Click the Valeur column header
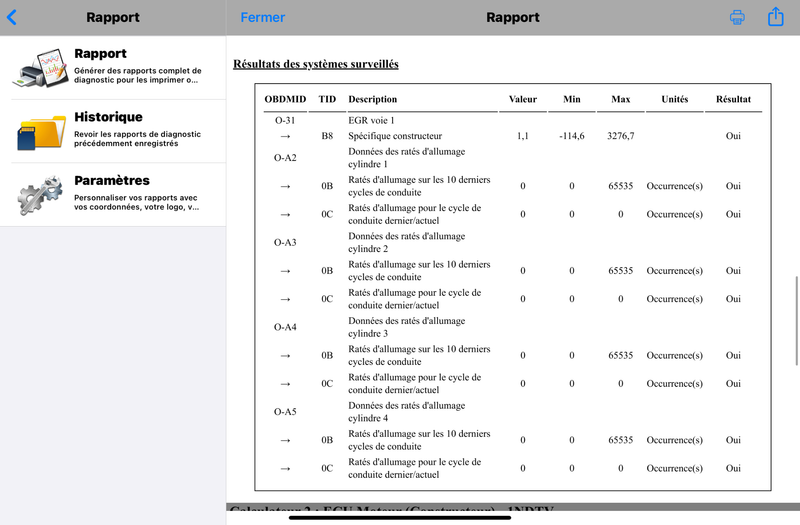The height and width of the screenshot is (525, 800). (523, 99)
